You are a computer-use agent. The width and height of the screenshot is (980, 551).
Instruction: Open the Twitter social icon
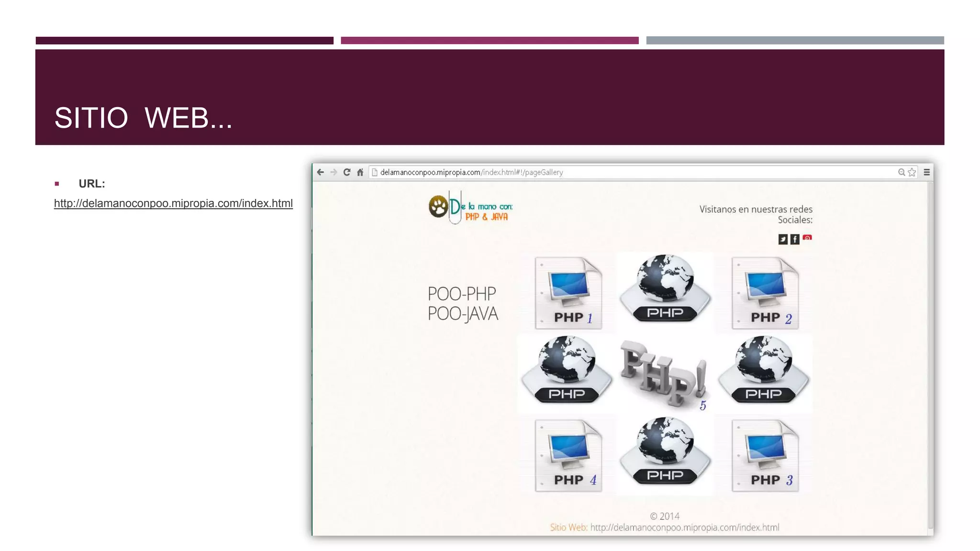(783, 239)
